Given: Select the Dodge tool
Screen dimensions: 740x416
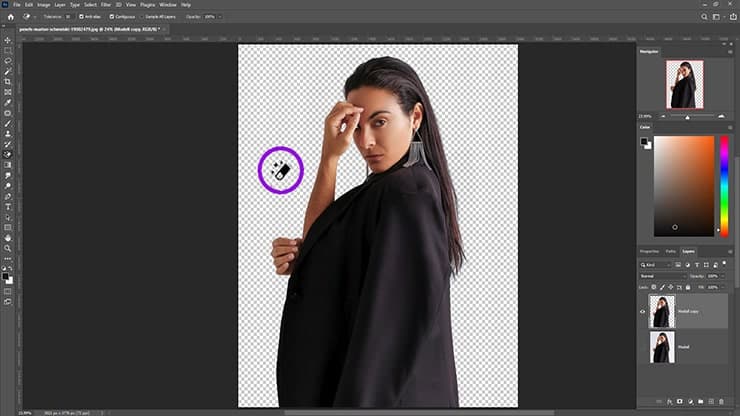Looking at the screenshot, I should [8, 186].
